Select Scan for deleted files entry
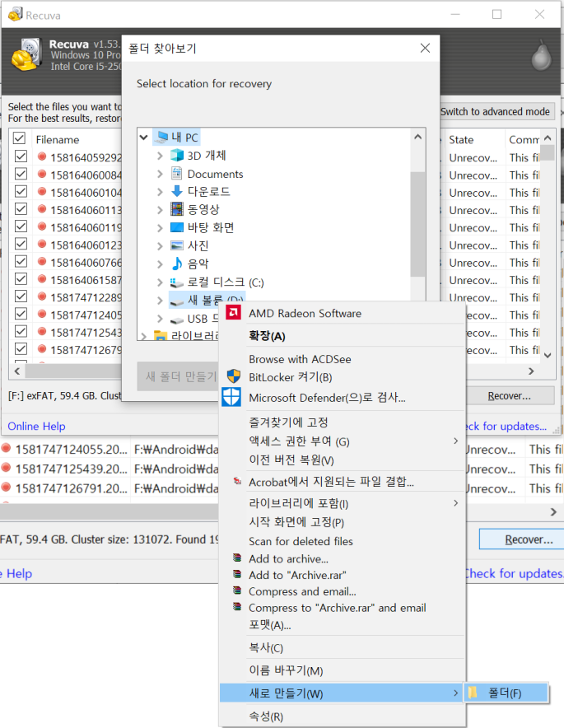The image size is (564, 728). point(343,541)
